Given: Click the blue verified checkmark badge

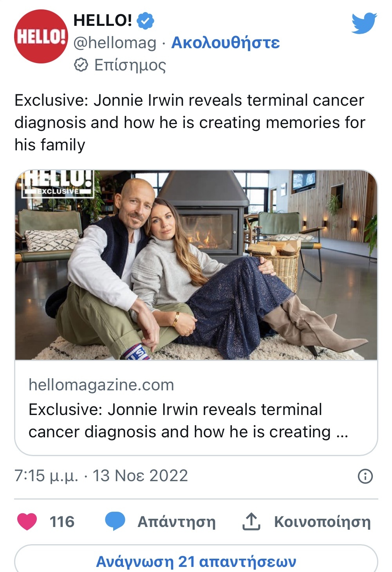Looking at the screenshot, I should point(145,20).
